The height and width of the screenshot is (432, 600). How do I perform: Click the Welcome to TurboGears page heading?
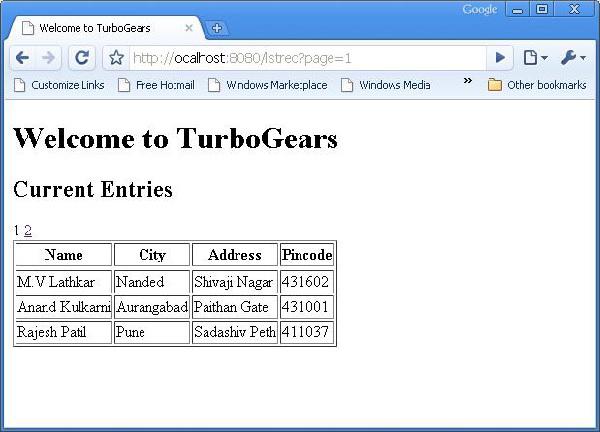point(175,138)
